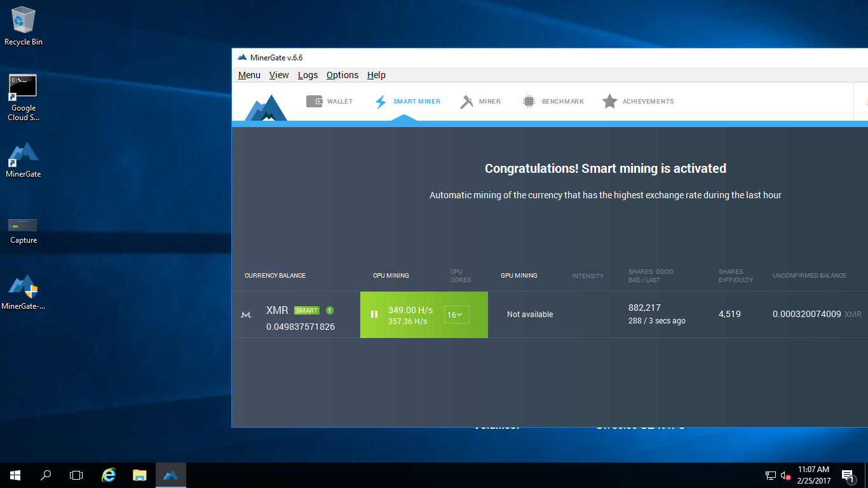Click the taskbar clock showing 11:07 AM

click(813, 475)
